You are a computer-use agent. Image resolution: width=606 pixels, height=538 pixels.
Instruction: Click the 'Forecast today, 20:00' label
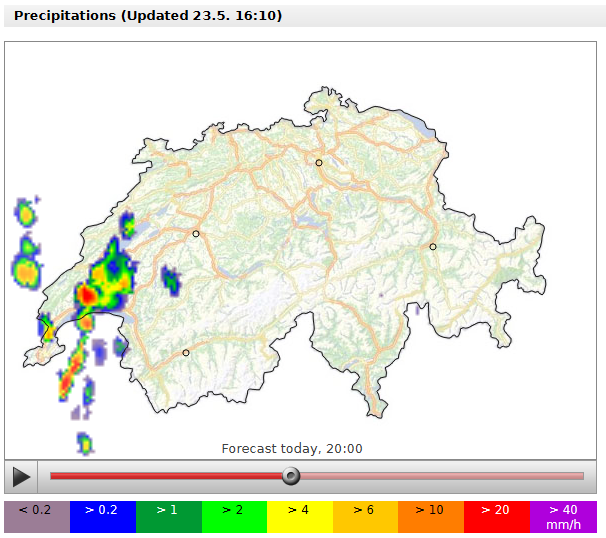click(292, 449)
